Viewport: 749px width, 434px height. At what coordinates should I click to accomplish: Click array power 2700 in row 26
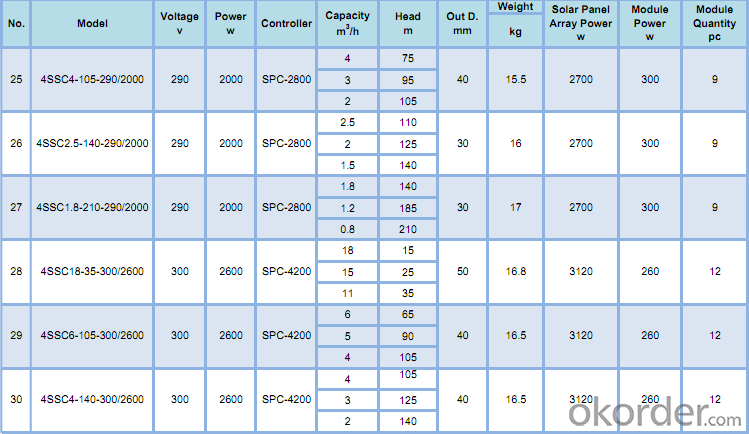click(x=580, y=143)
